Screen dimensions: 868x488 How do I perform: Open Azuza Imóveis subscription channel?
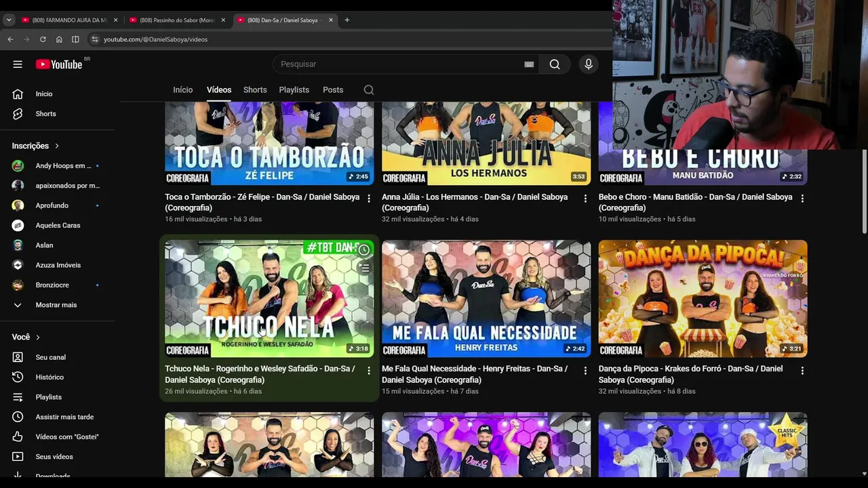[x=57, y=265]
